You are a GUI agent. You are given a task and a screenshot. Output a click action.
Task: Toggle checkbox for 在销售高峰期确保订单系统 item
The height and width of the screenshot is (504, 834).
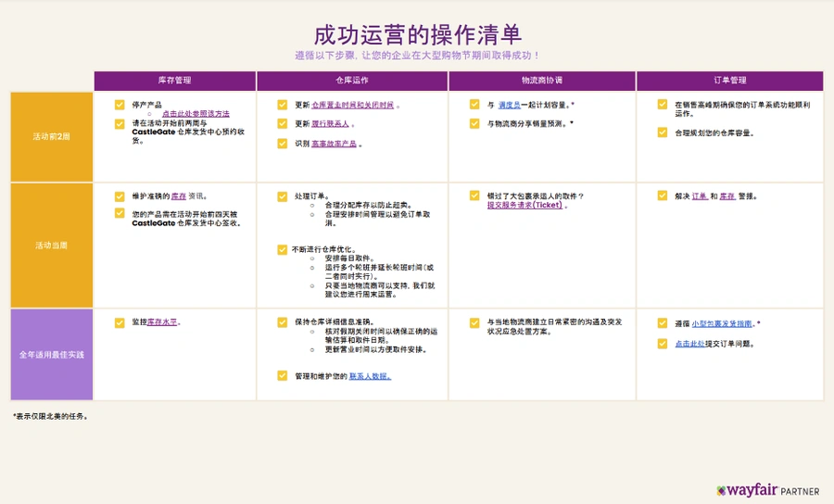tap(663, 104)
